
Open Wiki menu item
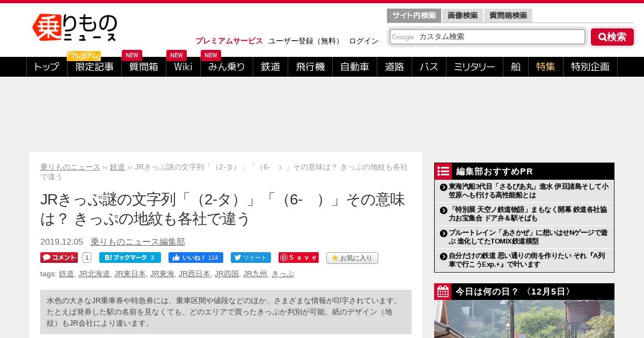coord(183,67)
